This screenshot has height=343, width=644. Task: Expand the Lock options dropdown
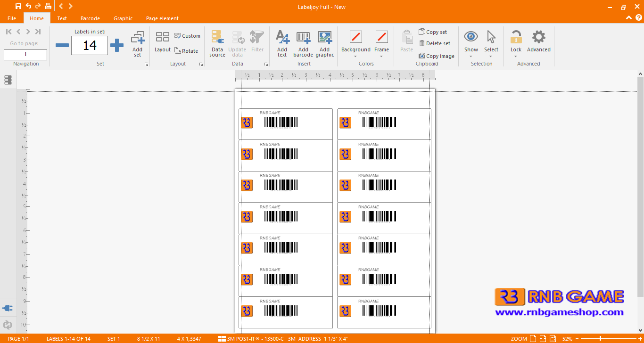pyautogui.click(x=516, y=57)
